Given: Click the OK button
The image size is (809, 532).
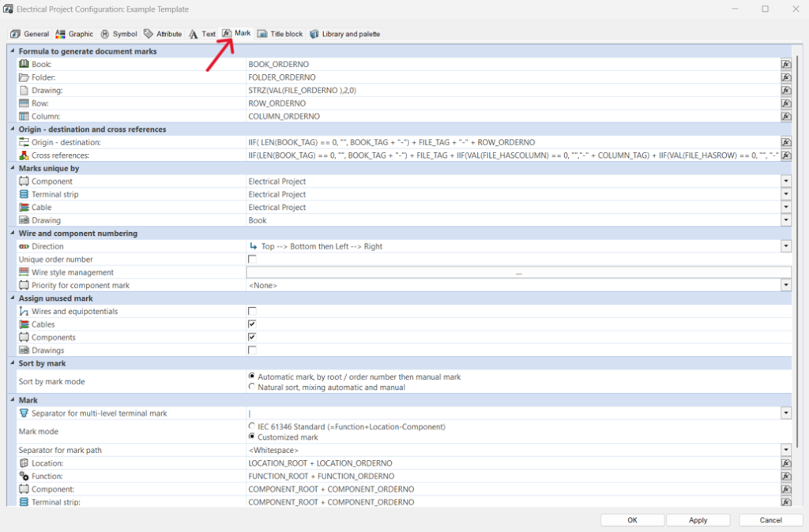Looking at the screenshot, I should [x=632, y=520].
